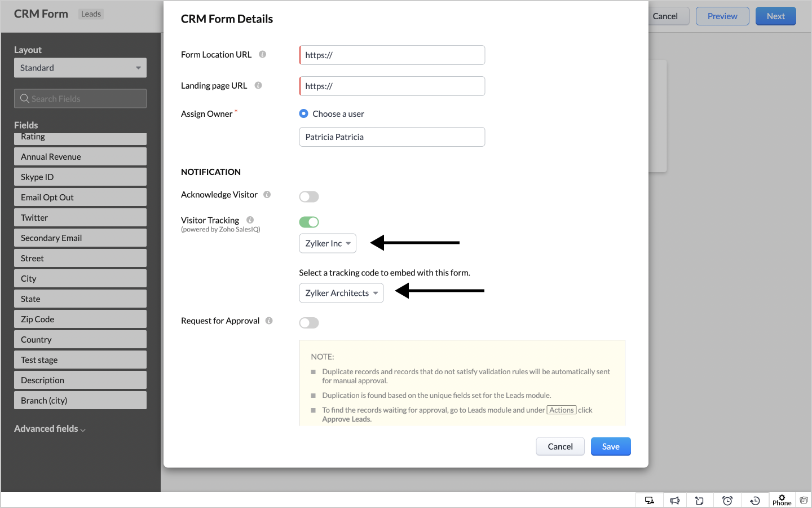Image resolution: width=812 pixels, height=508 pixels.
Task: Click info icon next to Visitor Tracking
Action: (250, 220)
